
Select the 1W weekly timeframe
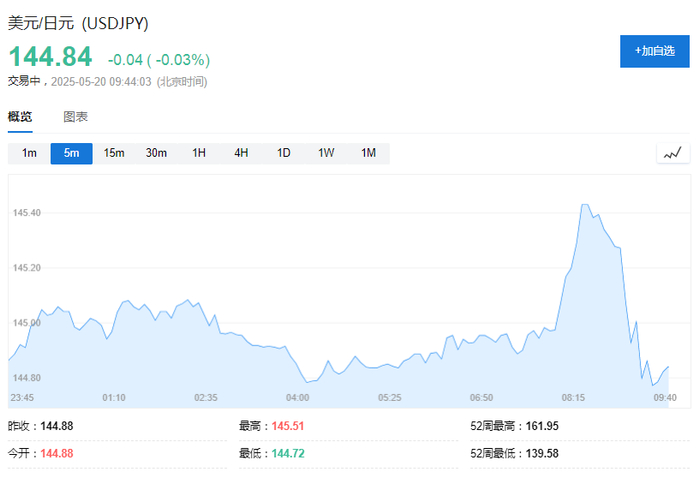point(326,153)
